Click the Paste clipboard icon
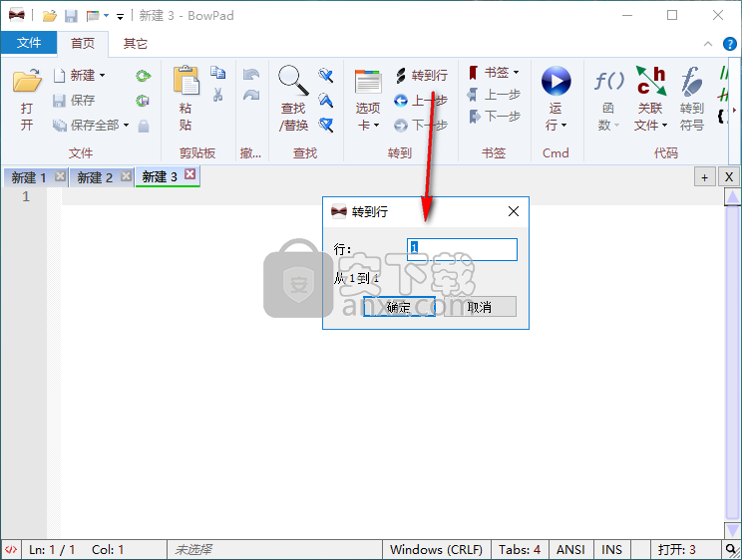742x560 pixels. tap(185, 80)
